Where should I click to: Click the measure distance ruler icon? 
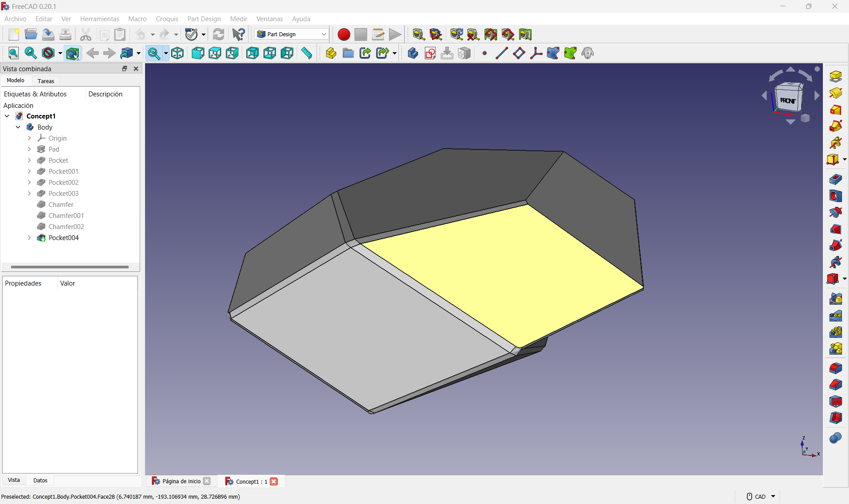[306, 53]
